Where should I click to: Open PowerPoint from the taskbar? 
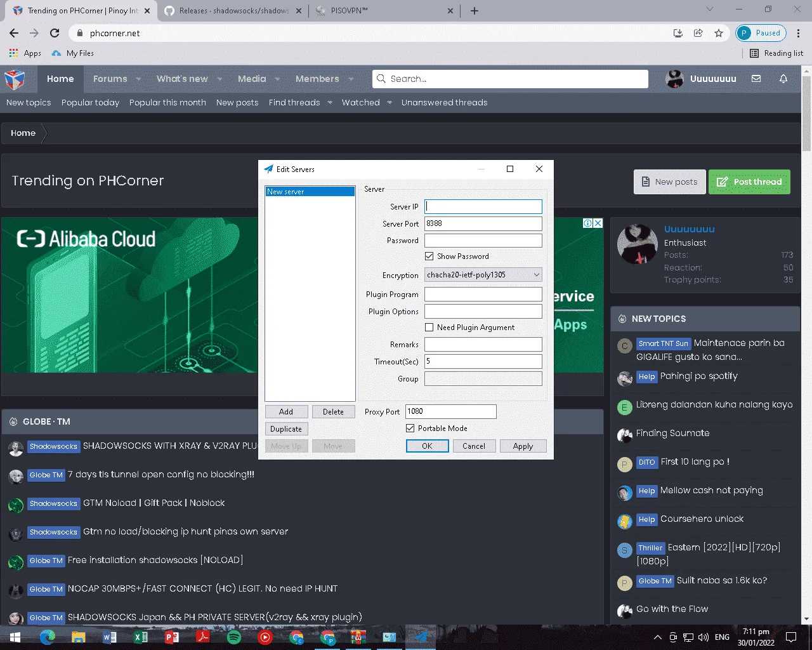click(172, 637)
